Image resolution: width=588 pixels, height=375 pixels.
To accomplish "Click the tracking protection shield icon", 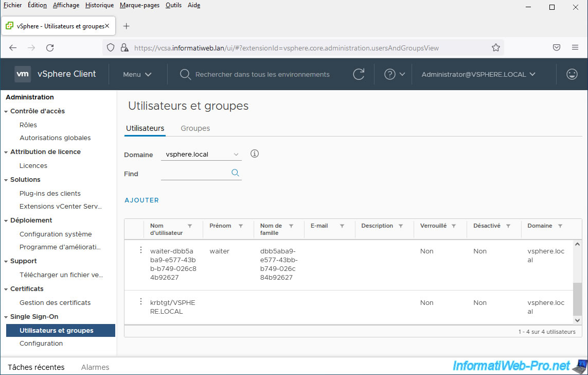I will coord(110,48).
